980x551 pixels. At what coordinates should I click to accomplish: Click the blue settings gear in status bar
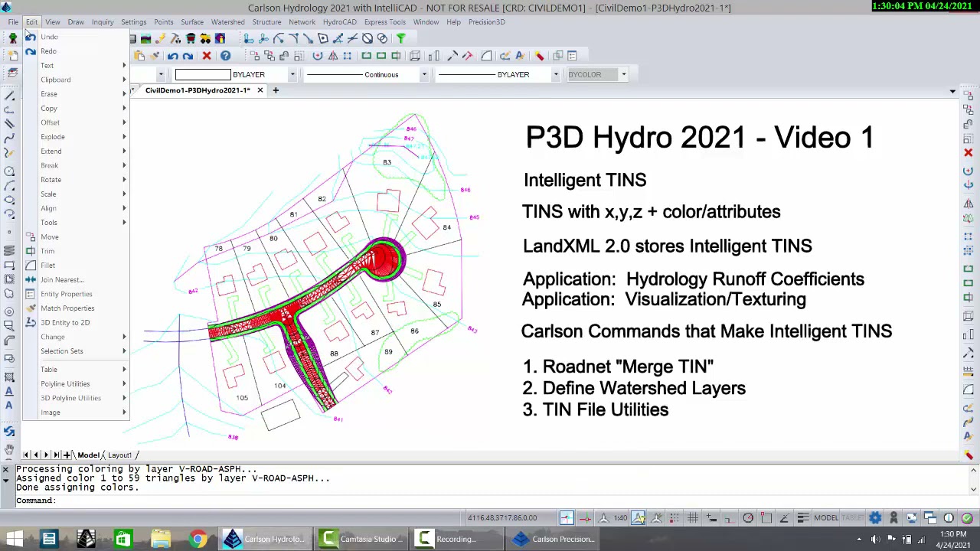coord(875,518)
